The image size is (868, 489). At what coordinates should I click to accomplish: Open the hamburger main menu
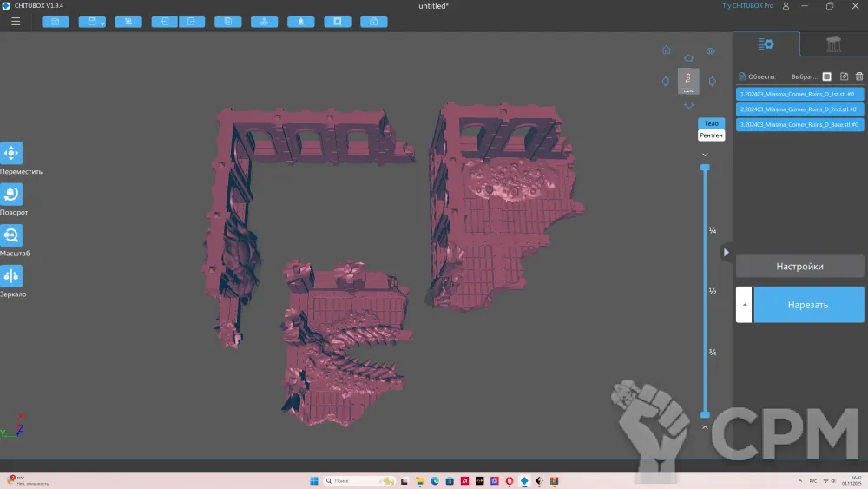tap(16, 21)
